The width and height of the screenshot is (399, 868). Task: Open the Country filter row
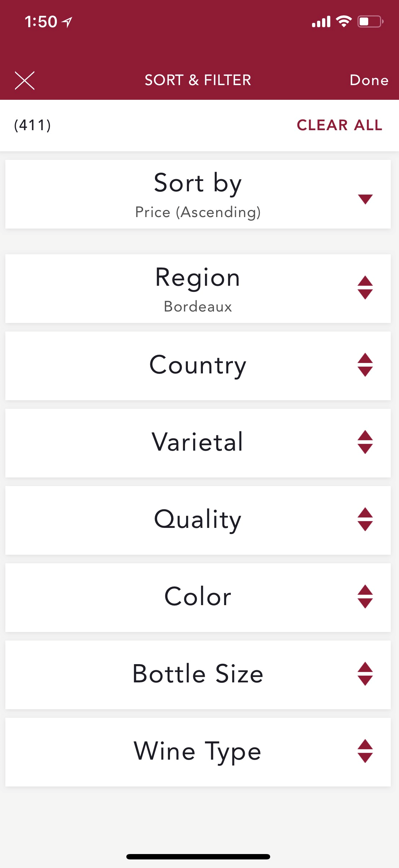tap(198, 366)
